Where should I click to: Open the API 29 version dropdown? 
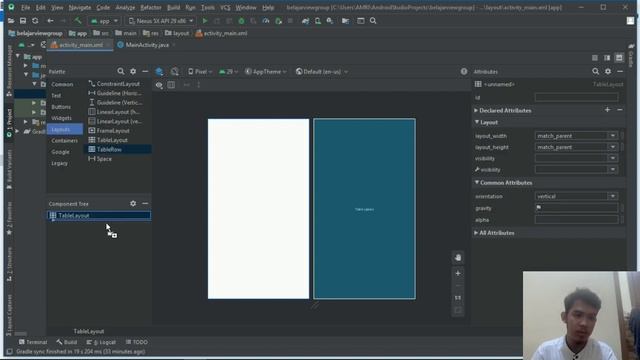(x=229, y=71)
